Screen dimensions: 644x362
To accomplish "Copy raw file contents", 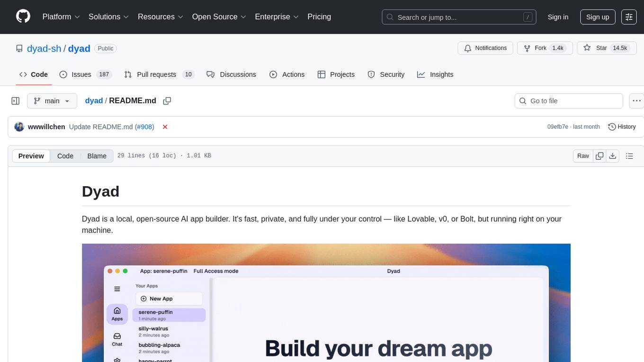I will [x=599, y=156].
